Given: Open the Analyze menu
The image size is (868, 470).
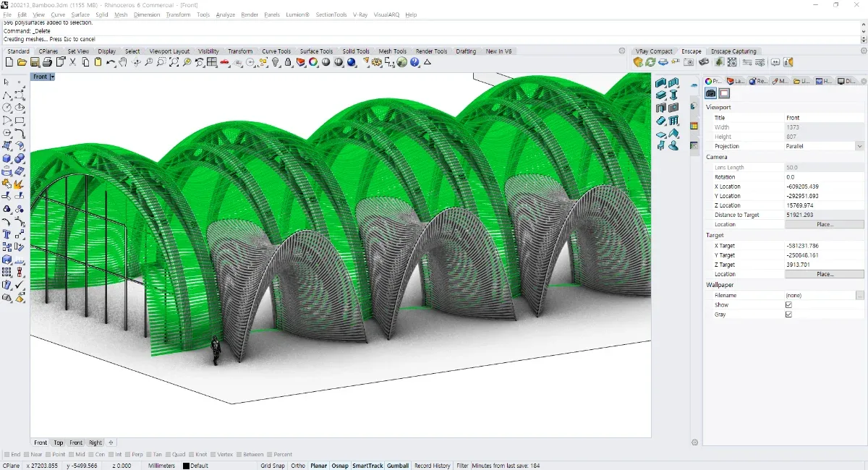Looking at the screenshot, I should click(x=226, y=14).
